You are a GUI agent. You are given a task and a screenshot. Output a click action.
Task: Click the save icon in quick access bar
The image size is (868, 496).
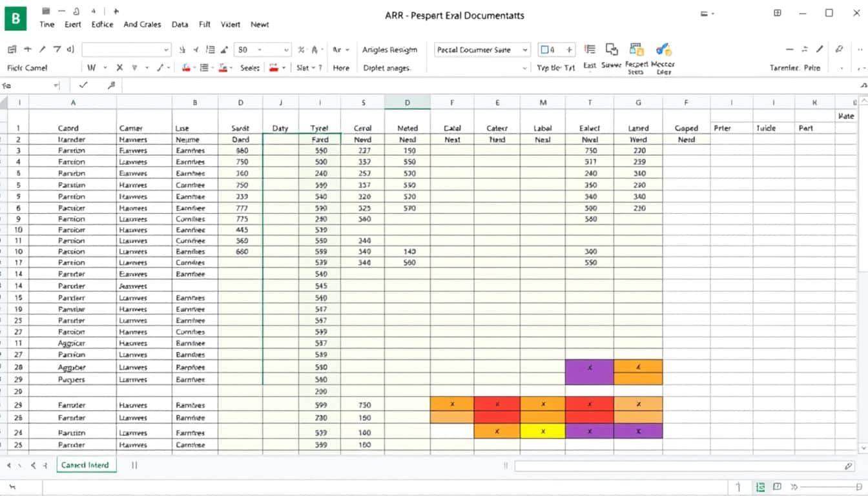coord(46,12)
